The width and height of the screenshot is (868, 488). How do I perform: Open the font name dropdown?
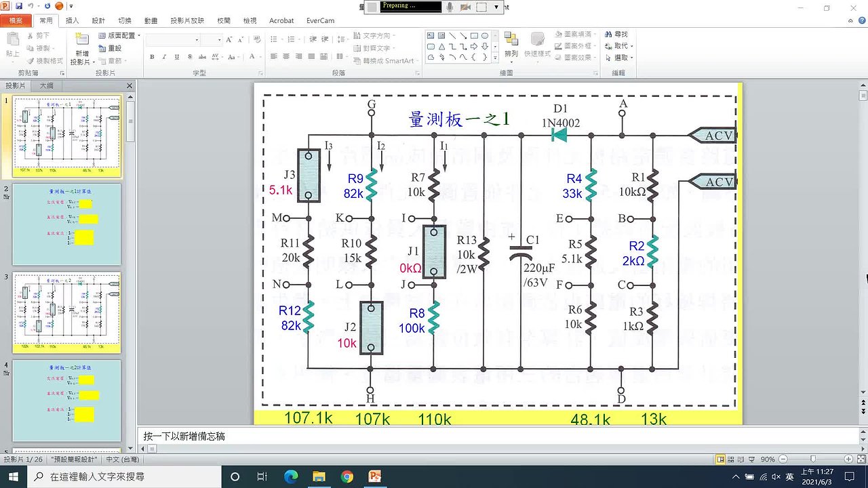(x=197, y=40)
